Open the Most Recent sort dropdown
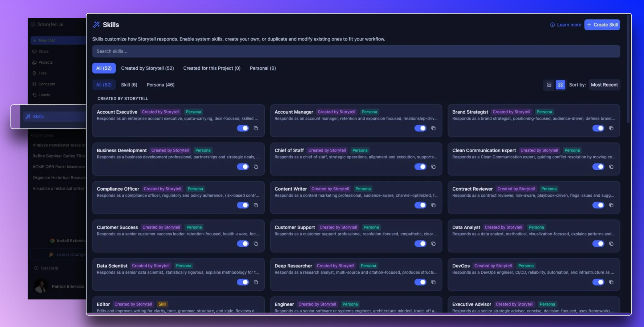The image size is (644, 327). point(604,85)
